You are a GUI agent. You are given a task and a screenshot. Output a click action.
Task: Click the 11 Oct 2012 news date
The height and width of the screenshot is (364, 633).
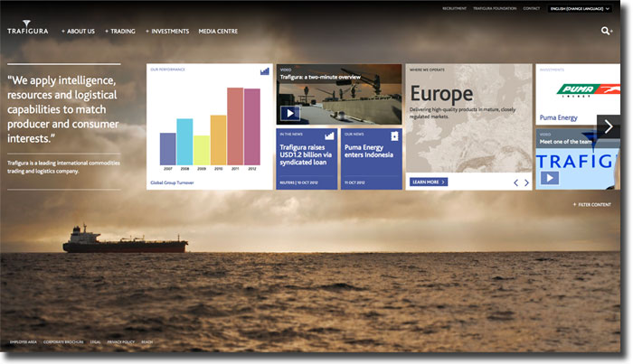tap(354, 183)
